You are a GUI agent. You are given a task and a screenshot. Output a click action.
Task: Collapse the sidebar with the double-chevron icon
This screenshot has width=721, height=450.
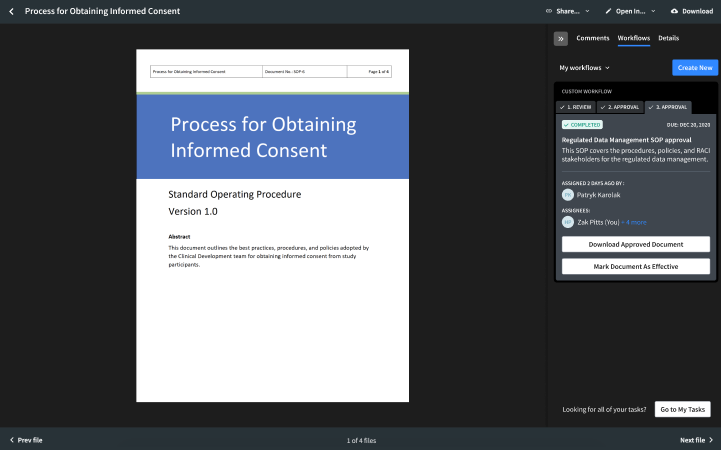[x=561, y=38]
